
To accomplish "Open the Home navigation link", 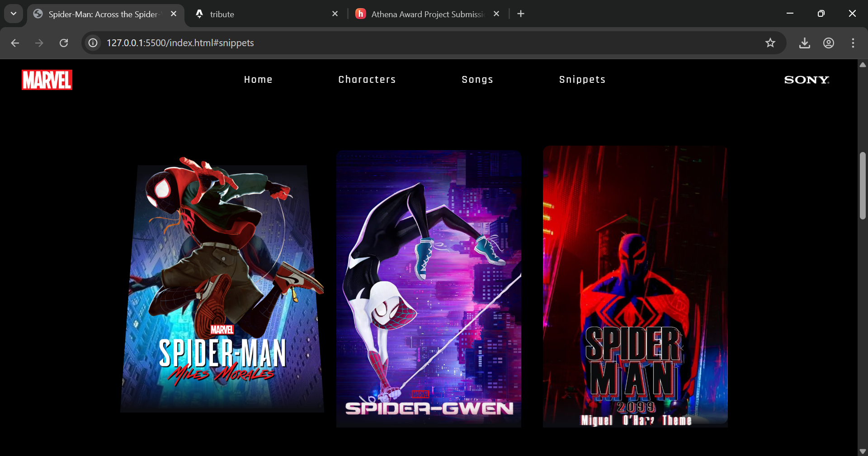I will [258, 80].
